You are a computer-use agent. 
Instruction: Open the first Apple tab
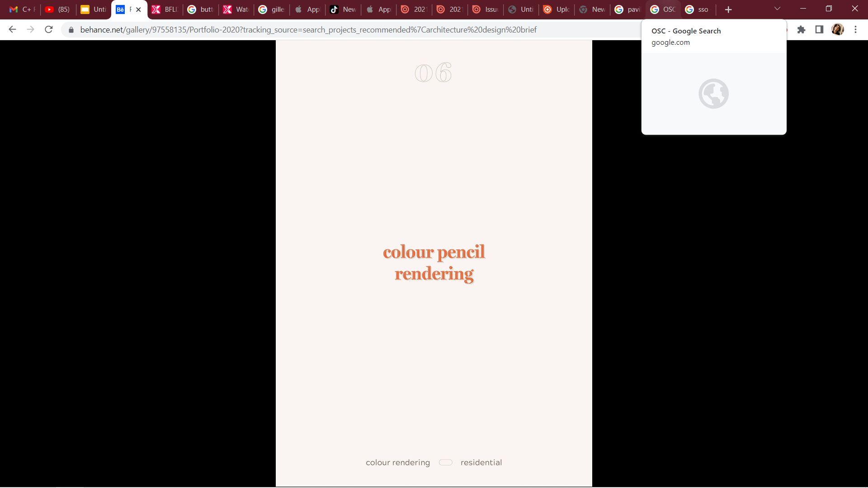pos(307,9)
